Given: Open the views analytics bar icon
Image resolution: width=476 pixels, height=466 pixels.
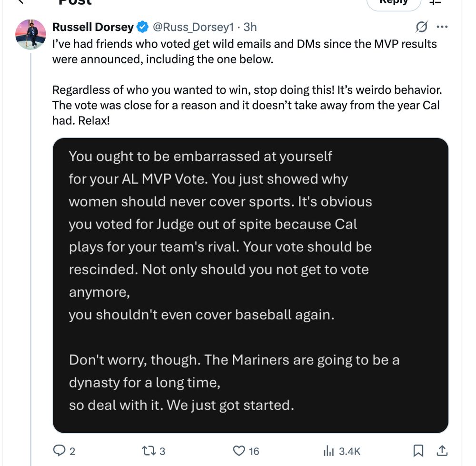Looking at the screenshot, I should tap(329, 450).
